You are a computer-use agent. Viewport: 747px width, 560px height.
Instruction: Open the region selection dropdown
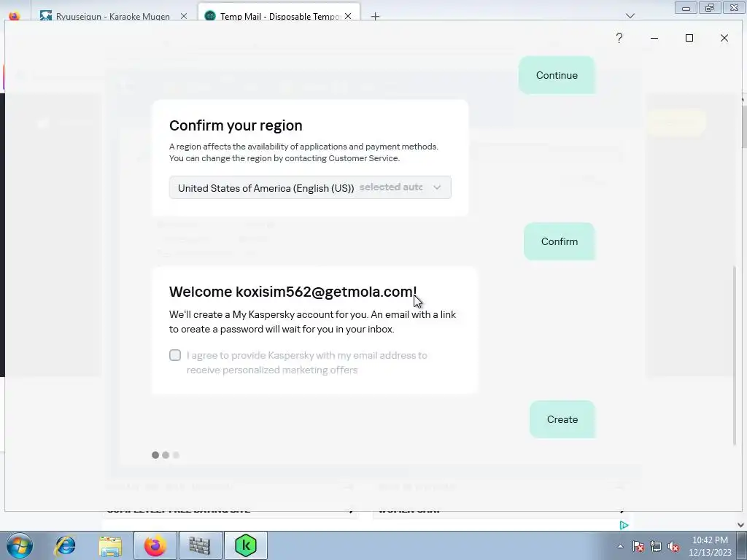(310, 187)
